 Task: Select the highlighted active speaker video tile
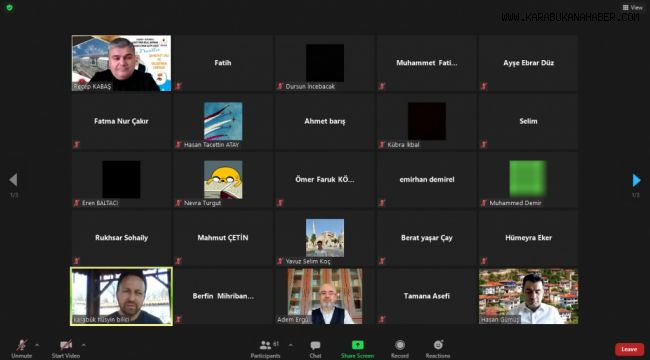click(x=121, y=296)
